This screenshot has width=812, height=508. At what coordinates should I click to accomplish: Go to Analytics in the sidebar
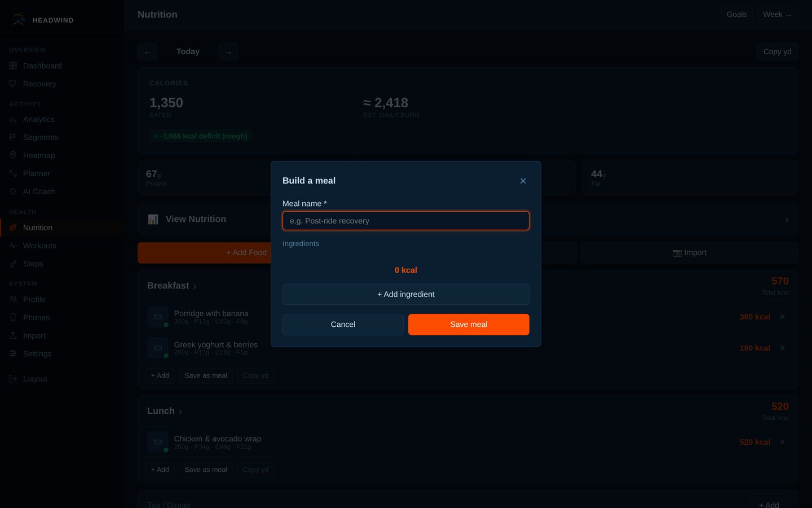[62, 120]
